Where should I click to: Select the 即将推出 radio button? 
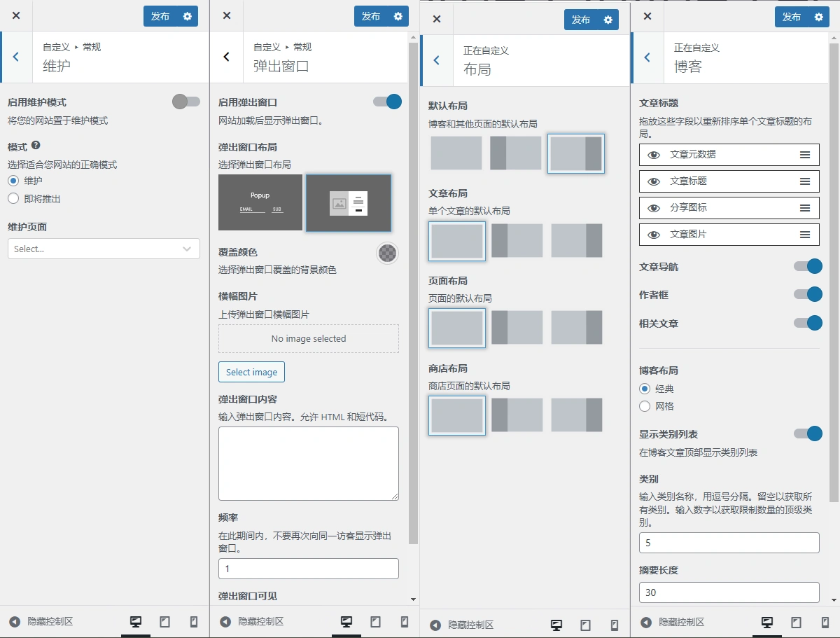[x=13, y=197]
